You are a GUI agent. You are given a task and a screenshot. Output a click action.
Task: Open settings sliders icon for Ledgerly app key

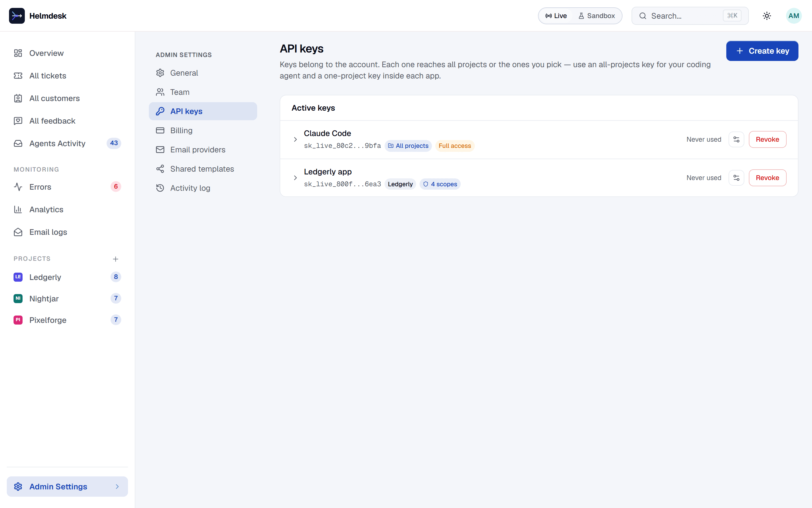[x=736, y=178]
